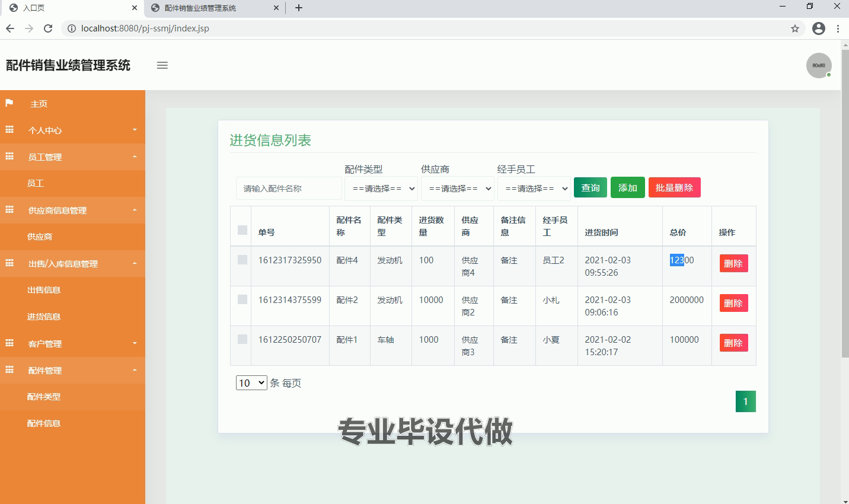This screenshot has width=849, height=504.
Task: Delete the 配件2 row
Action: pos(733,303)
